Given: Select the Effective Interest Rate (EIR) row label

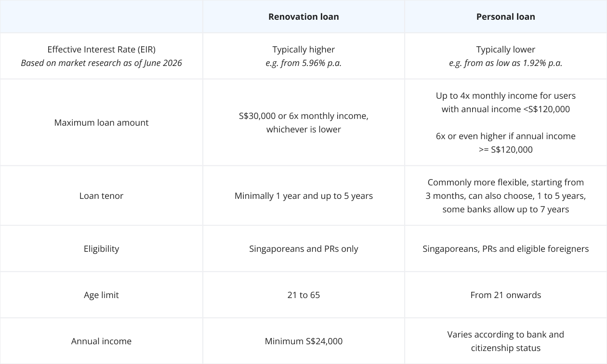Looking at the screenshot, I should click(x=101, y=49).
